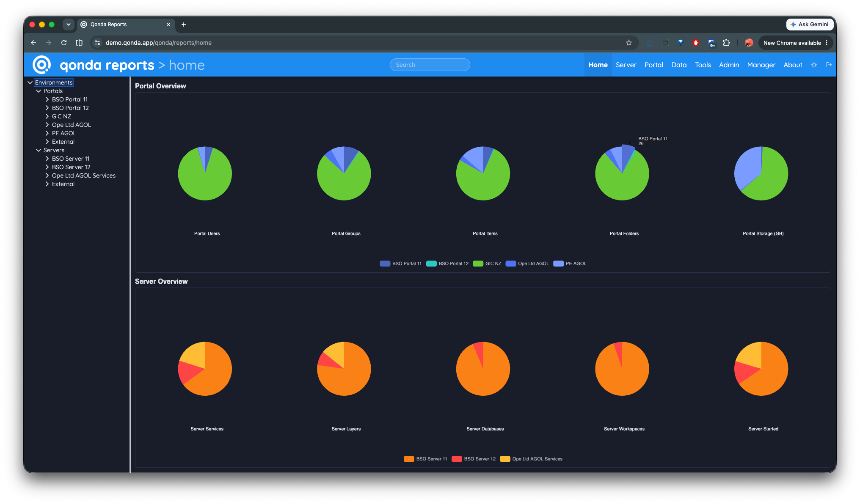Close the Qonda Reports tab
Image resolution: width=860 pixels, height=504 pixels.
pyautogui.click(x=168, y=25)
